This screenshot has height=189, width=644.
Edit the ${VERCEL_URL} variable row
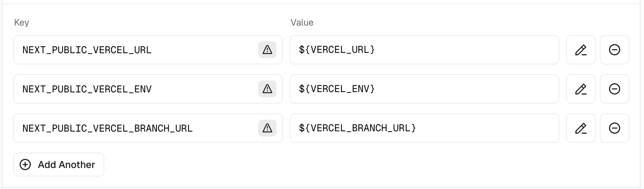click(x=581, y=50)
